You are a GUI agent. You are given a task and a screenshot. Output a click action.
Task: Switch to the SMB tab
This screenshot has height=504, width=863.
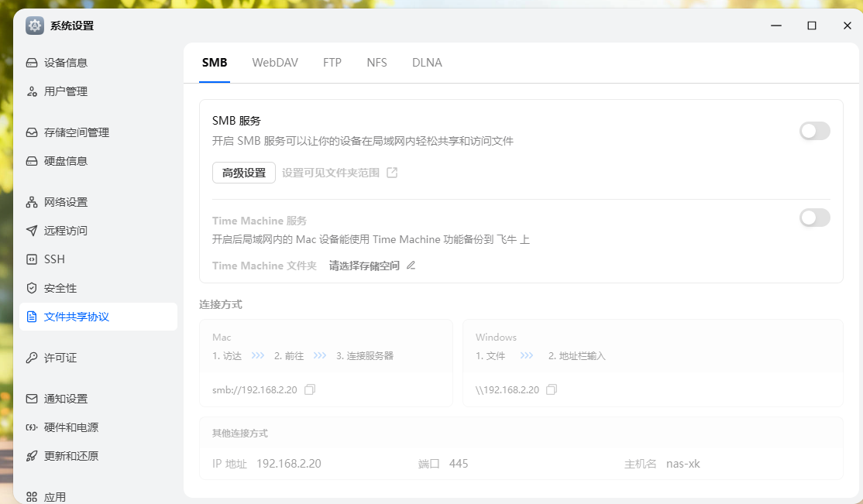point(215,63)
